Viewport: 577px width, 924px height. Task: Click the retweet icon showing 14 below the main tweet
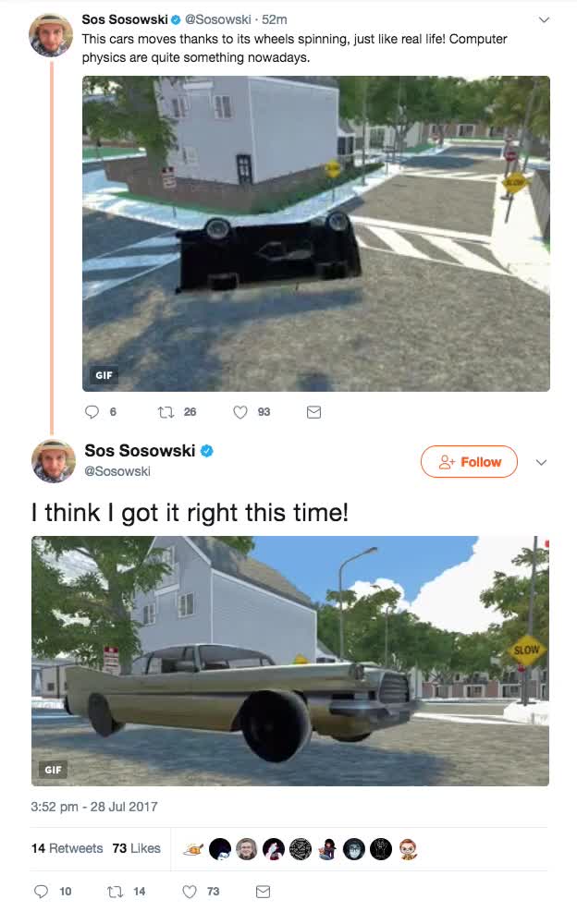[x=115, y=891]
